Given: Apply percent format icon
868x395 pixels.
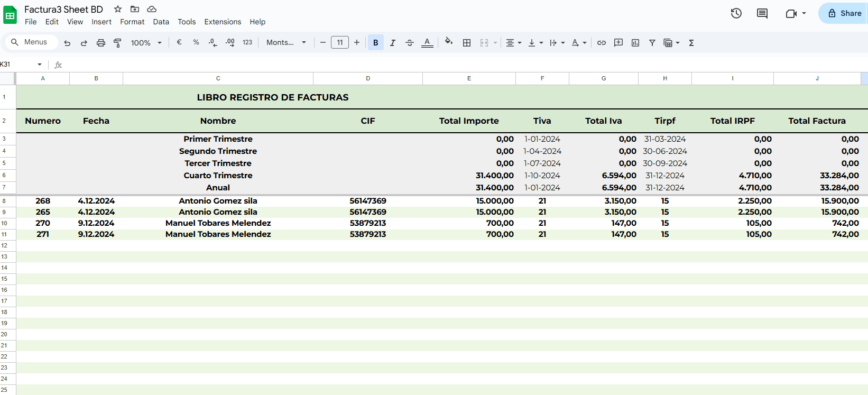Looking at the screenshot, I should 196,42.
